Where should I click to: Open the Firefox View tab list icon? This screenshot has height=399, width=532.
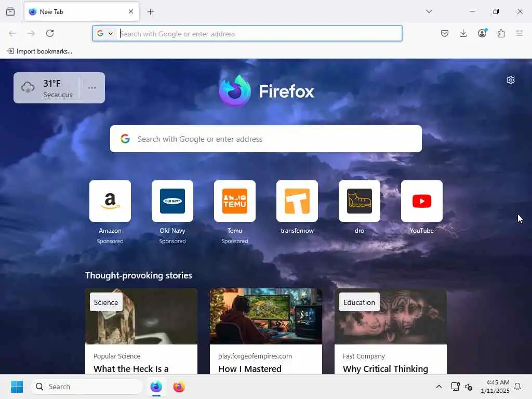tap(10, 11)
